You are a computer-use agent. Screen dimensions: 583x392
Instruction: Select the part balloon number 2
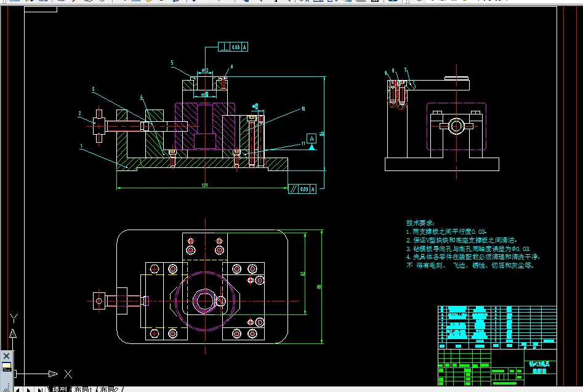(x=79, y=114)
